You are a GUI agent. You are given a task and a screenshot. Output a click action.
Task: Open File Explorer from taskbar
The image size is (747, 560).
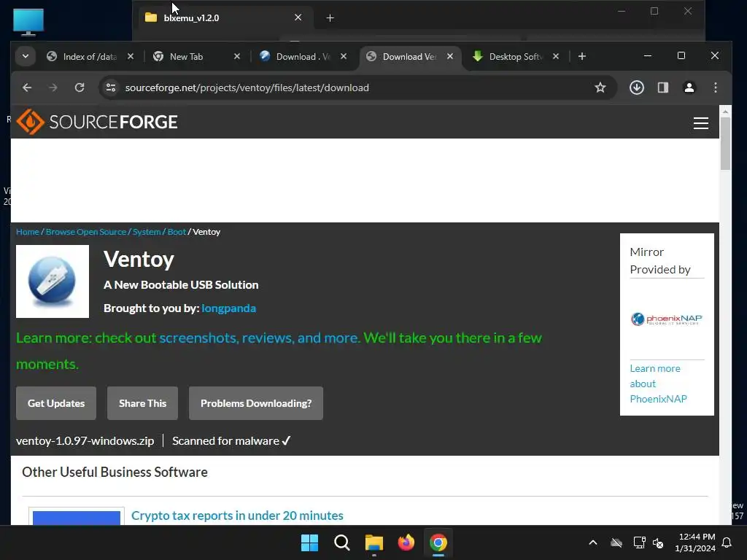click(374, 542)
